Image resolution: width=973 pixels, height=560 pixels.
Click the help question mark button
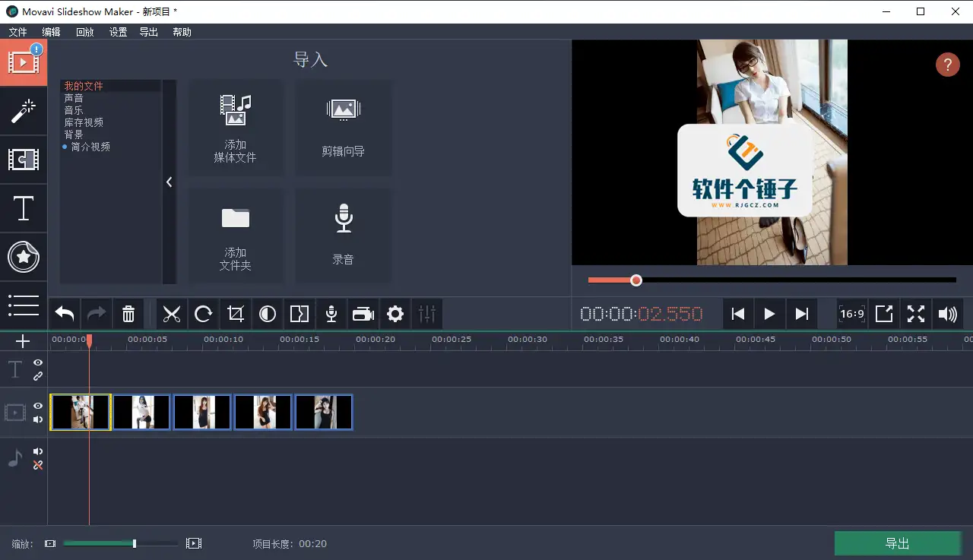point(947,65)
